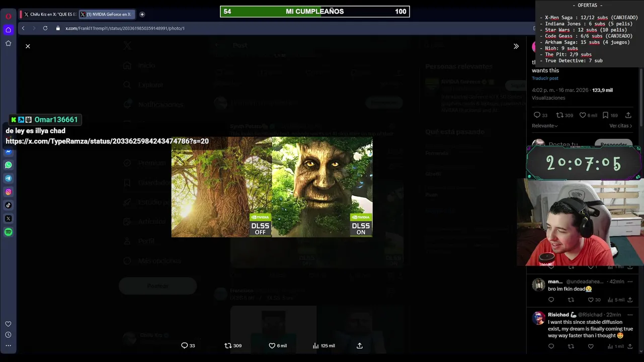This screenshot has height=362, width=644.
Task: Repost the "bro im fkin dead" comment
Action: (571, 300)
